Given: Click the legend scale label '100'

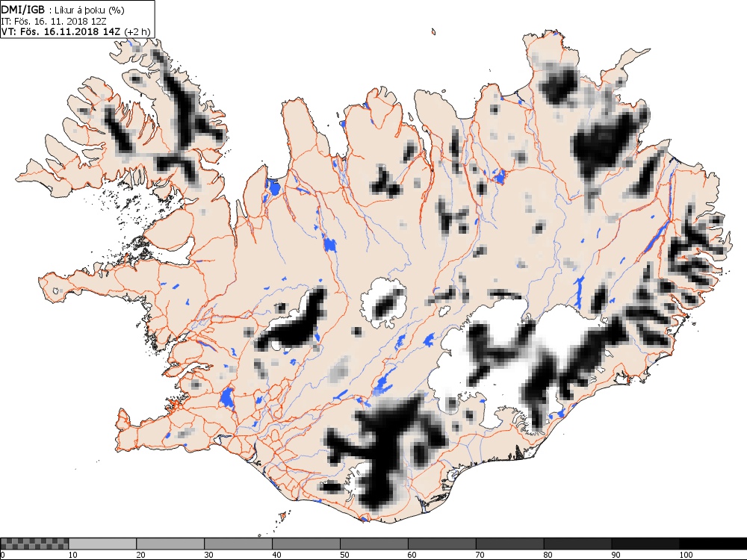Looking at the screenshot, I should click(686, 555).
